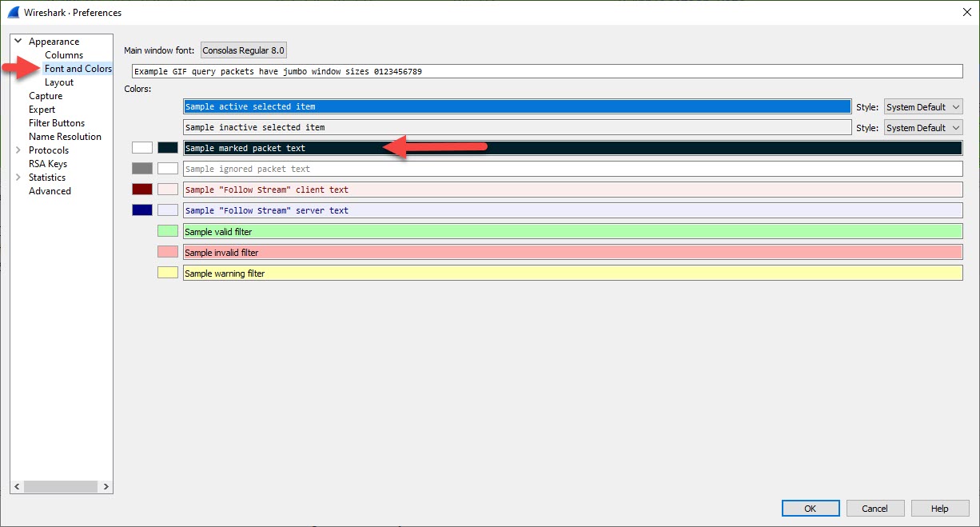This screenshot has height=527, width=980.
Task: Go to Name Resolution preferences
Action: click(x=65, y=137)
